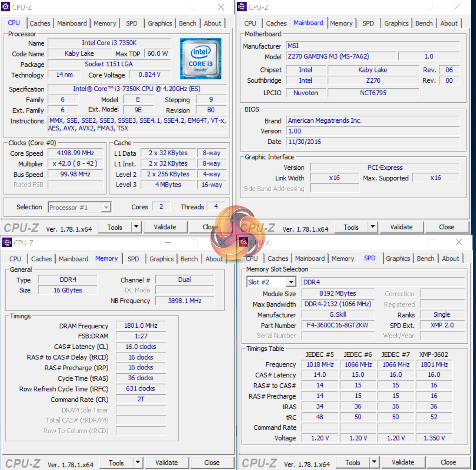The height and width of the screenshot is (470, 476).
Task: Click the Intel Core i3 inside logo
Action: 200,58
